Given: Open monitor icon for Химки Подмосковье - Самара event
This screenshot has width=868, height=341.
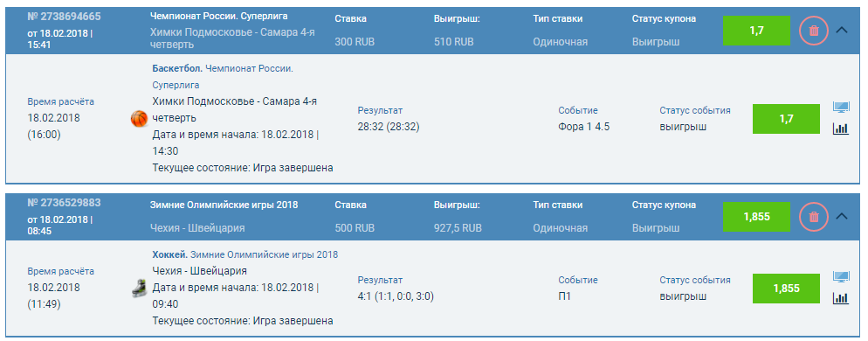Looking at the screenshot, I should coord(841,107).
